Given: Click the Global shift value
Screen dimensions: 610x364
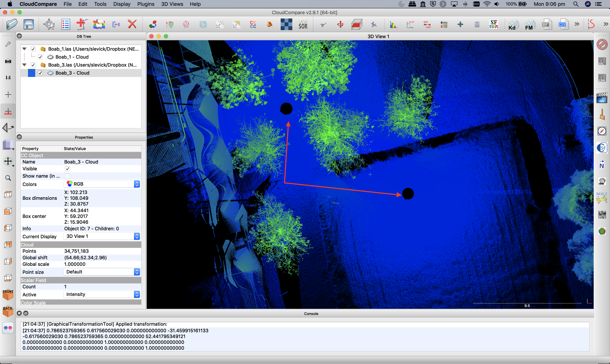Looking at the screenshot, I should pos(85,257).
